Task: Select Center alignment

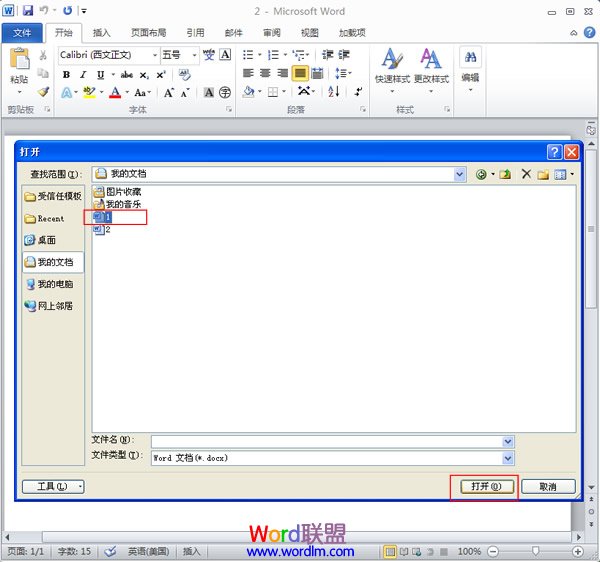Action: [x=265, y=73]
